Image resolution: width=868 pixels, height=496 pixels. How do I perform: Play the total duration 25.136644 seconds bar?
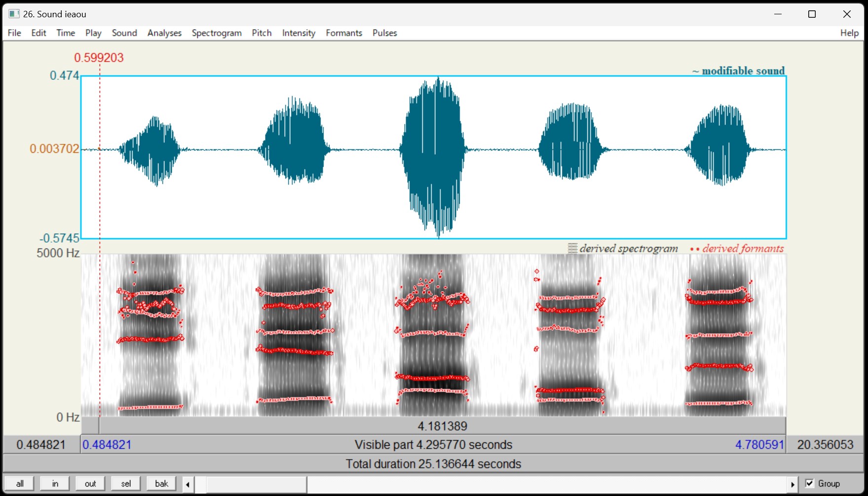433,464
